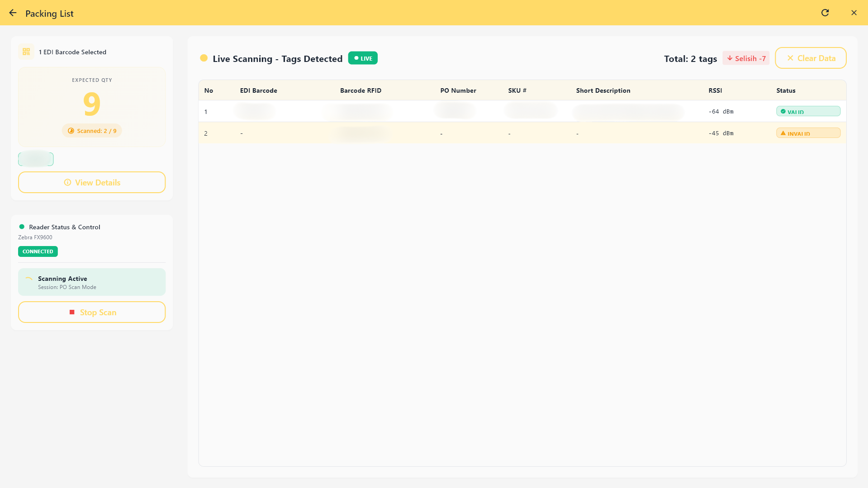Click the refresh icon in header

click(825, 13)
